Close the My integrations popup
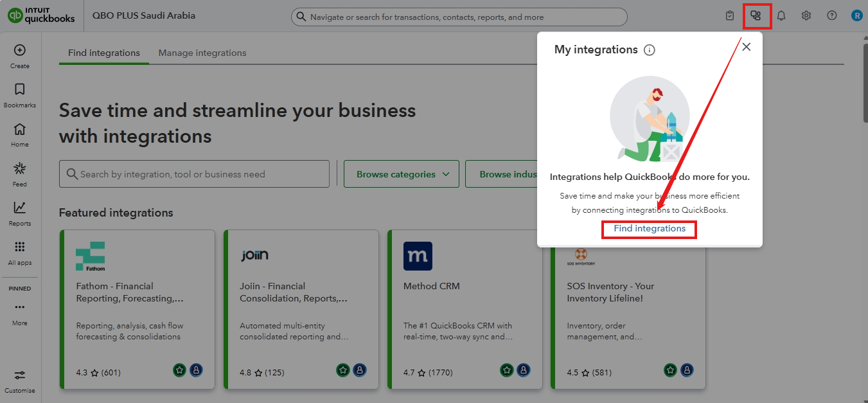The height and width of the screenshot is (403, 868). pos(746,47)
